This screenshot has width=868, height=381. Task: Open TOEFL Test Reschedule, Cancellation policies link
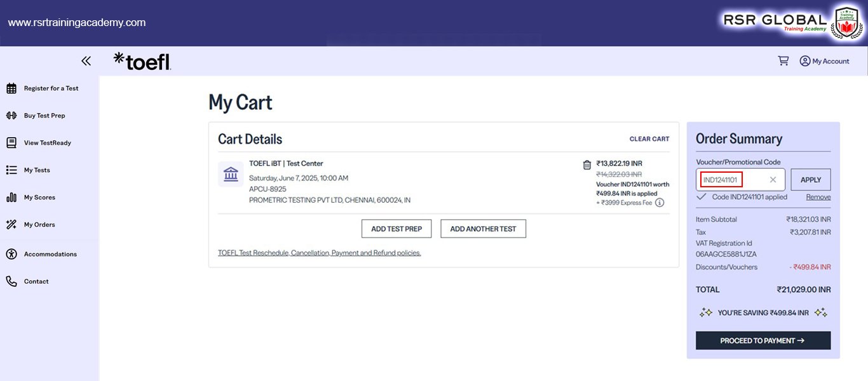pos(320,253)
